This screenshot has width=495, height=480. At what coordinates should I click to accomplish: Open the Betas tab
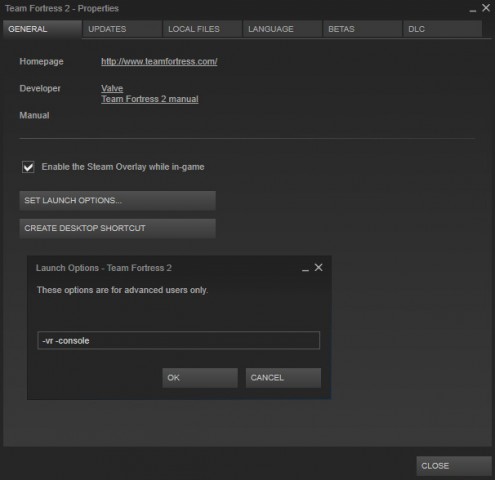tap(362, 29)
